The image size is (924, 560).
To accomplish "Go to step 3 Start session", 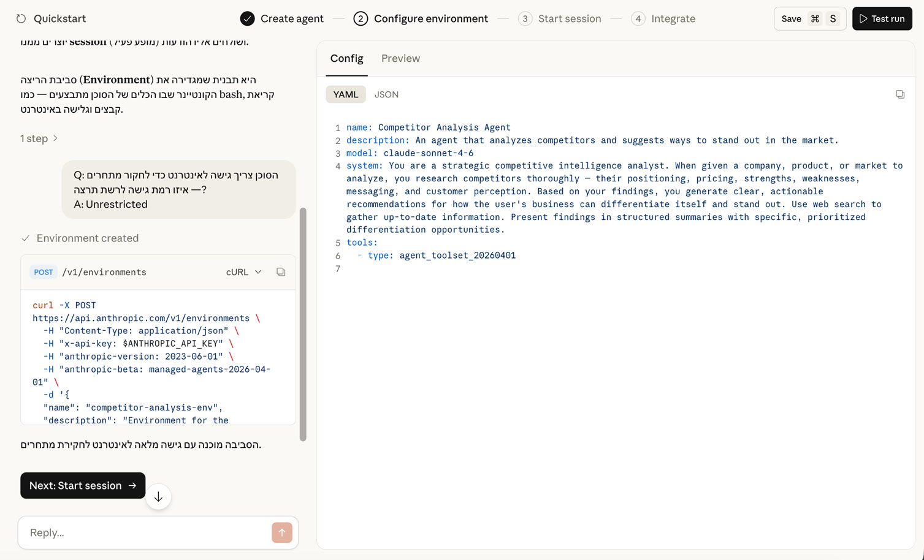I will (x=559, y=19).
